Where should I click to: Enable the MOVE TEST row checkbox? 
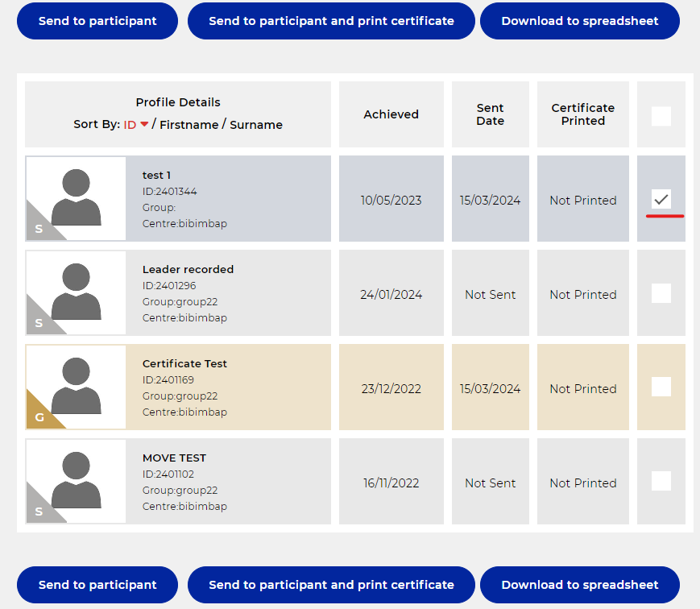coord(661,482)
